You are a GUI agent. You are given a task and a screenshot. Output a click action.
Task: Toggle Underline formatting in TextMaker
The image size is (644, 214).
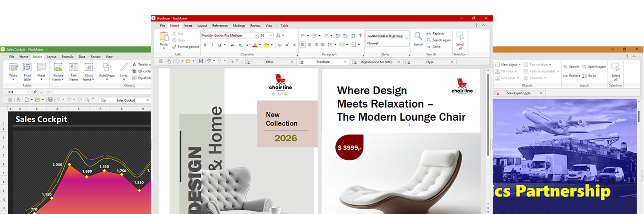(x=219, y=45)
